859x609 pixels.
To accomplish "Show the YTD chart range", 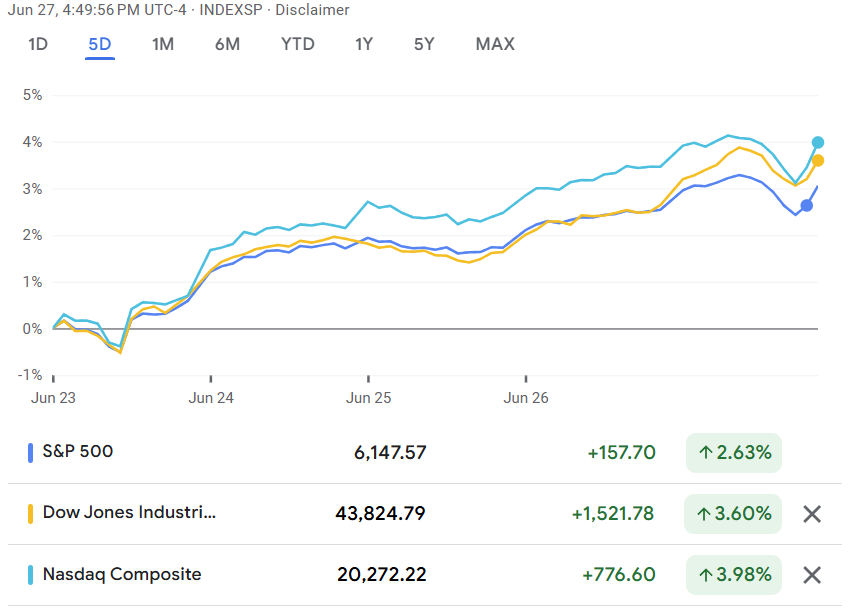I will [297, 44].
